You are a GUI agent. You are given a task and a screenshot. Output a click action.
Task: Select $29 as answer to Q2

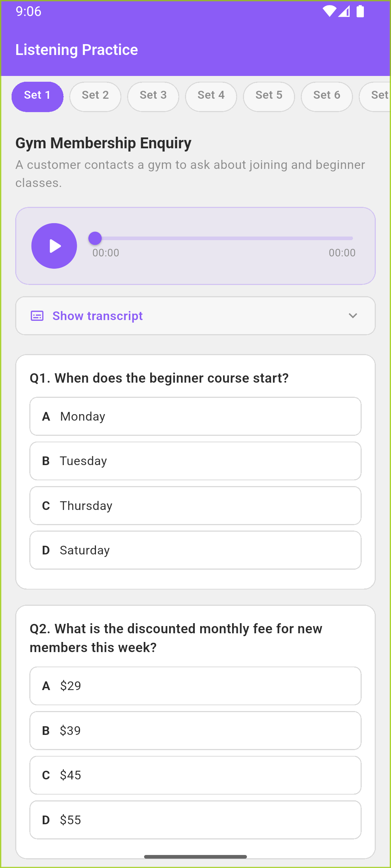coord(195,686)
